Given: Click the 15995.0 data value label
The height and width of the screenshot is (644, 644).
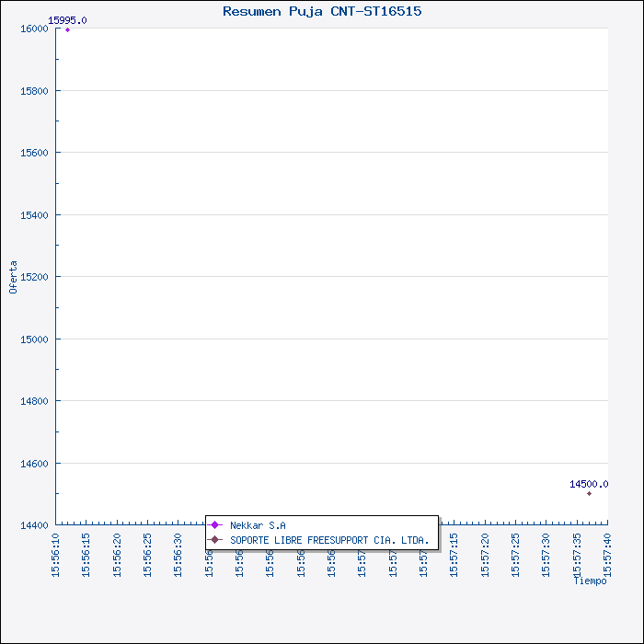Looking at the screenshot, I should point(67,20).
